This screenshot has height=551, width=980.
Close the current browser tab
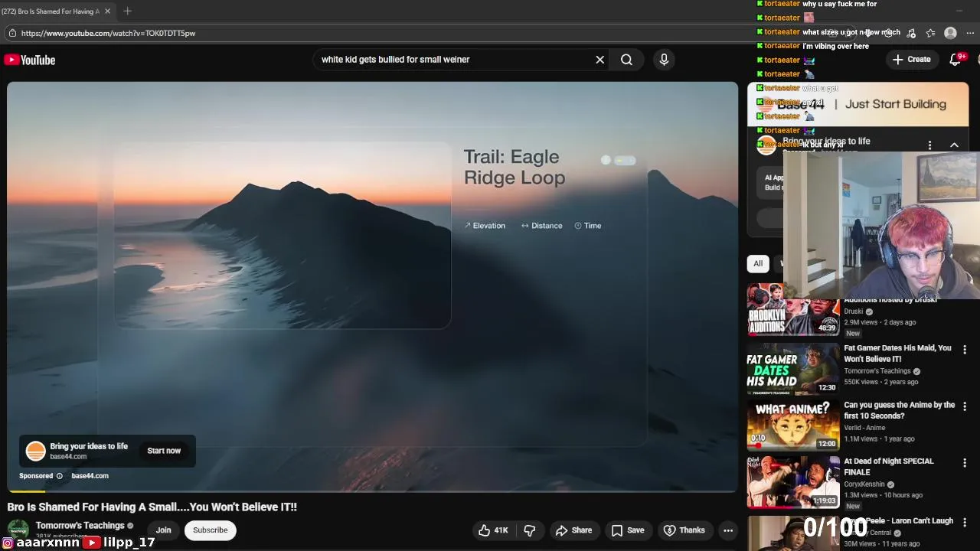(x=107, y=11)
